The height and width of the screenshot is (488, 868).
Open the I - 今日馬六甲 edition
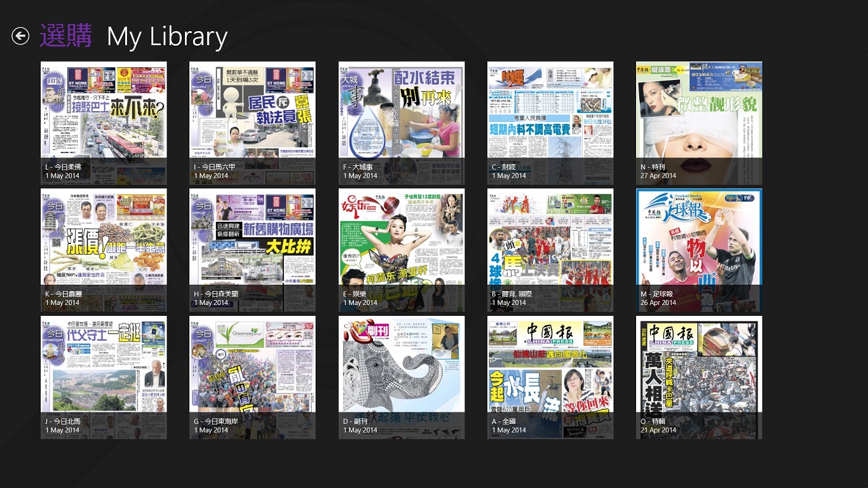(252, 114)
